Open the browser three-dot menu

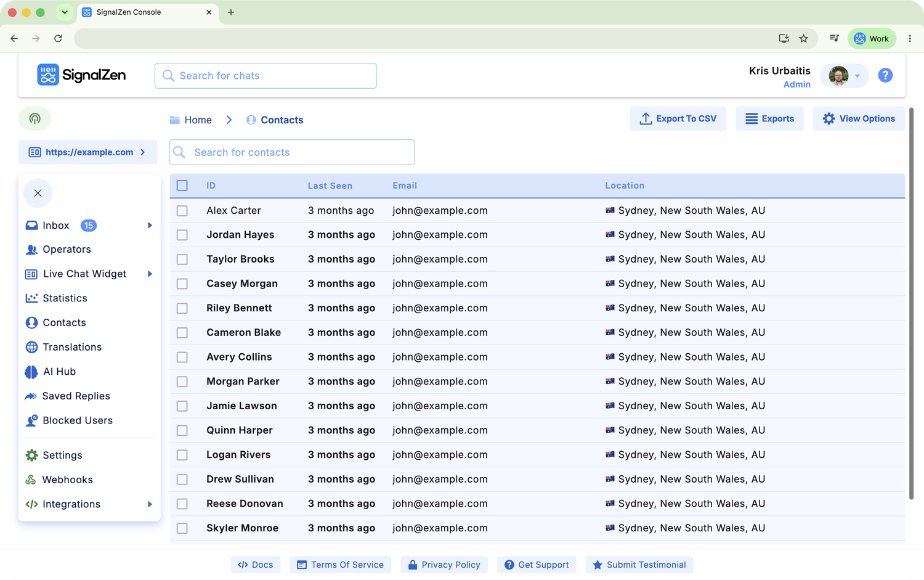tap(910, 38)
